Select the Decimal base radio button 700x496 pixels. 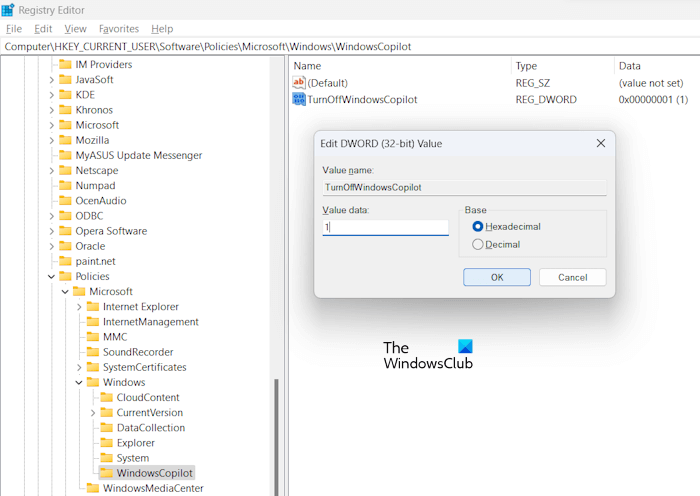[x=478, y=244]
